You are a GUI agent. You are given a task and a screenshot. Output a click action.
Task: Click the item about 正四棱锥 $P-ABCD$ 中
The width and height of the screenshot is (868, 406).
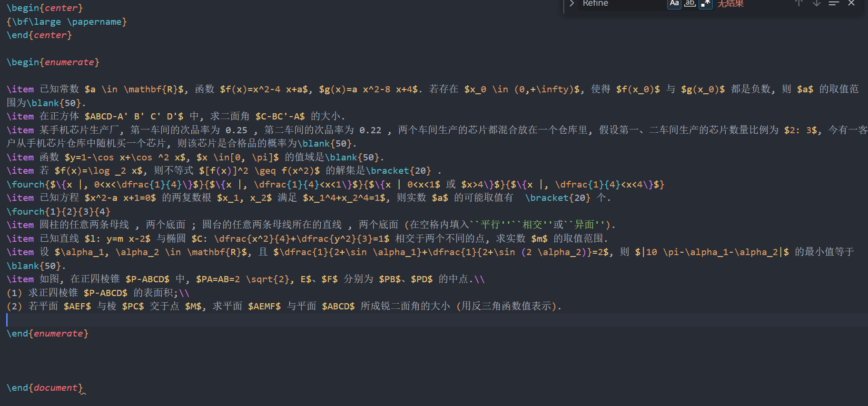pos(246,279)
